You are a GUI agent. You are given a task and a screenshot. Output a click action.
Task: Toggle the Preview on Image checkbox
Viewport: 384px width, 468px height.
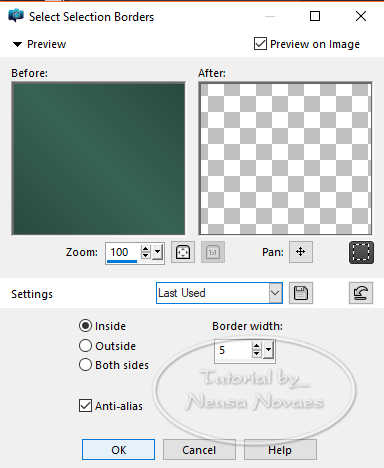260,44
